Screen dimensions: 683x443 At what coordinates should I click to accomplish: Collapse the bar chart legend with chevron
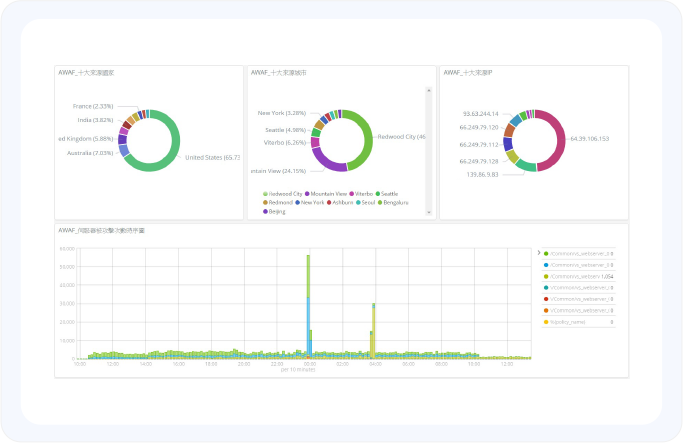(x=538, y=254)
